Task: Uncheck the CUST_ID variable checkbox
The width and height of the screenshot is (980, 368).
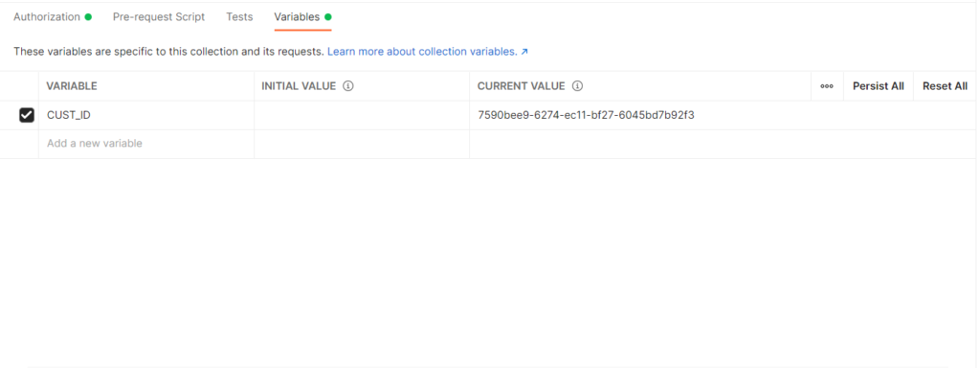Action: point(27,115)
